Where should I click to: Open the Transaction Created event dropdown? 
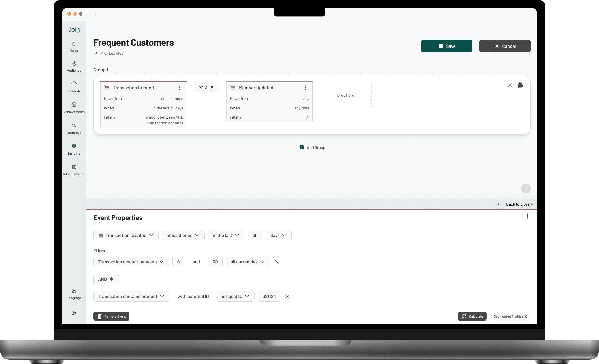(x=126, y=235)
